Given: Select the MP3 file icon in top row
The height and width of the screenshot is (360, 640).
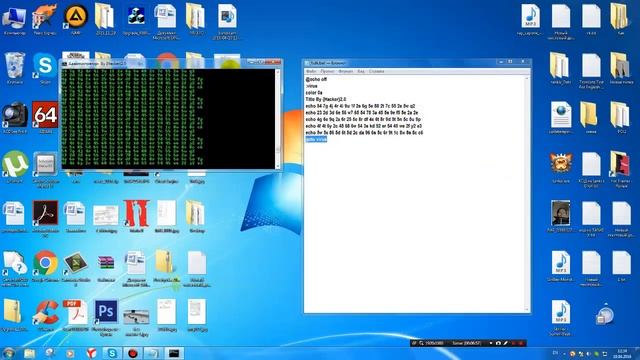Looking at the screenshot, I should pos(530,19).
